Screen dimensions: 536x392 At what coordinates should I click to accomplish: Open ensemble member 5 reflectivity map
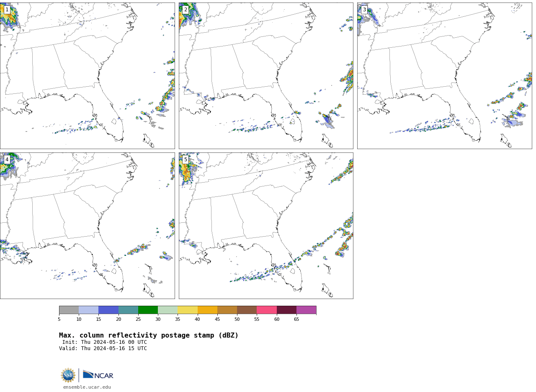(x=266, y=226)
